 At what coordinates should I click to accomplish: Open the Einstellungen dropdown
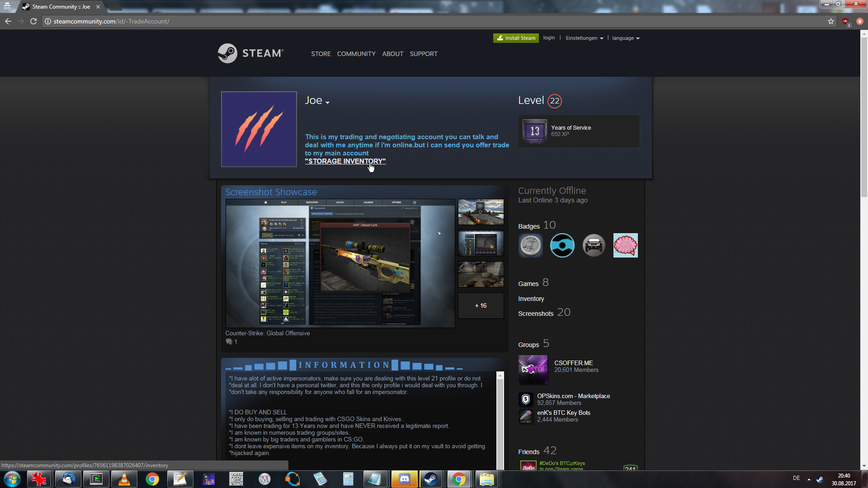584,38
